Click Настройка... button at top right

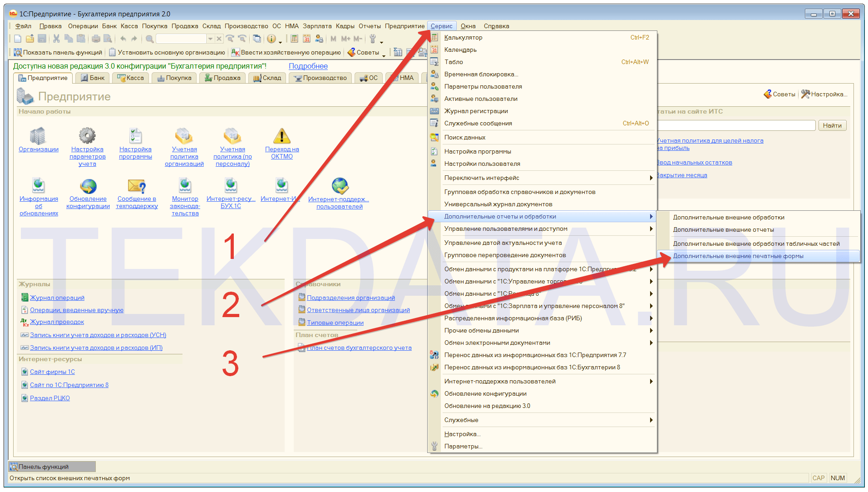824,94
